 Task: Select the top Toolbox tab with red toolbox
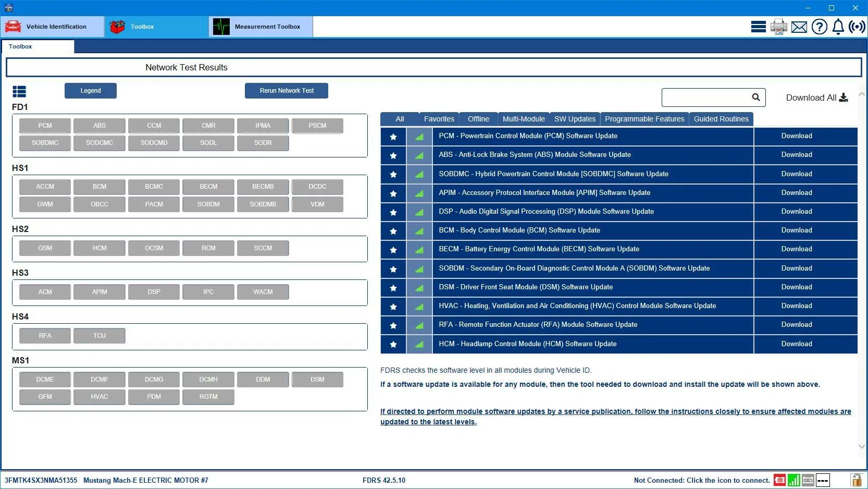(156, 27)
